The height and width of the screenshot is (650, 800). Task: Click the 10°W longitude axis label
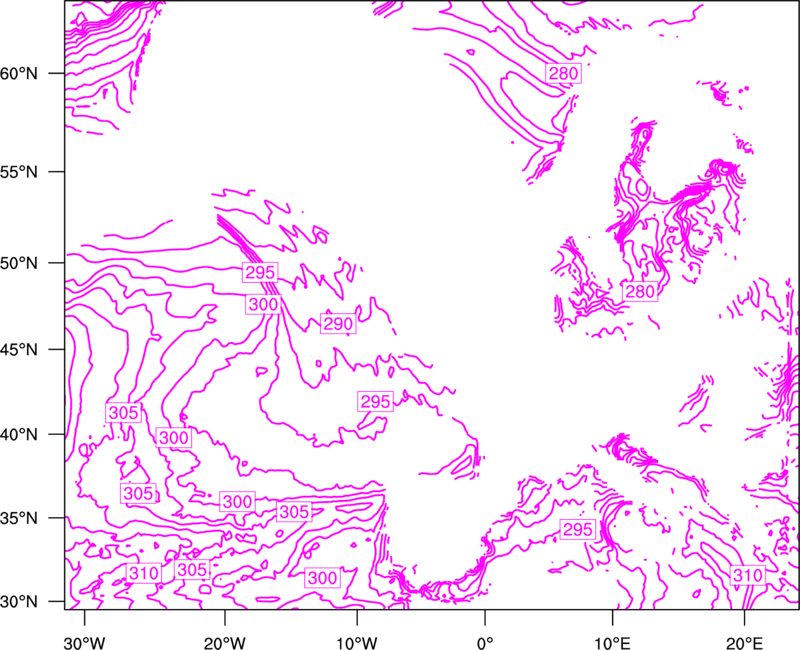356,643
